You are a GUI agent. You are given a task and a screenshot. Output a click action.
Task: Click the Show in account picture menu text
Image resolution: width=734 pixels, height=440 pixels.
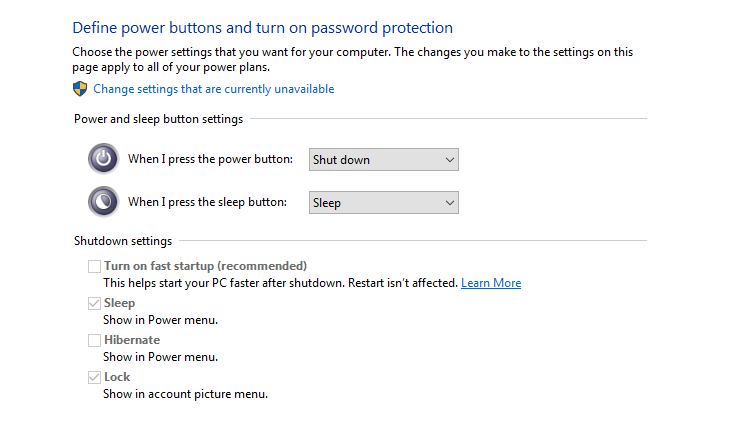[x=185, y=394]
